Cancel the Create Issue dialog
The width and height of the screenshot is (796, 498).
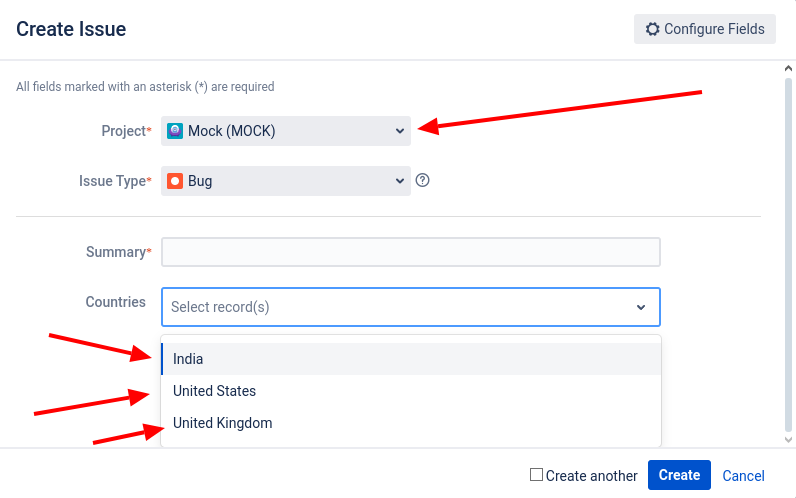tap(743, 476)
